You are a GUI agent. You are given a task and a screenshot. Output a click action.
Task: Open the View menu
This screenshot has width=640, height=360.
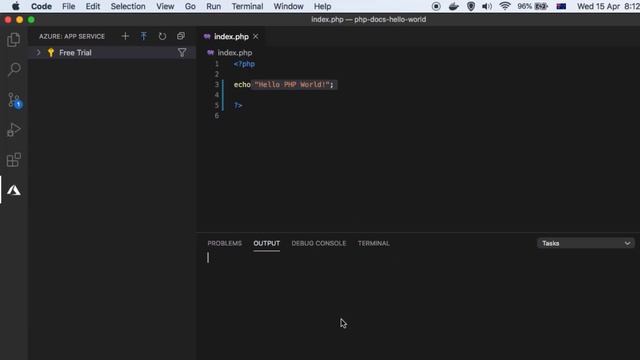165,7
